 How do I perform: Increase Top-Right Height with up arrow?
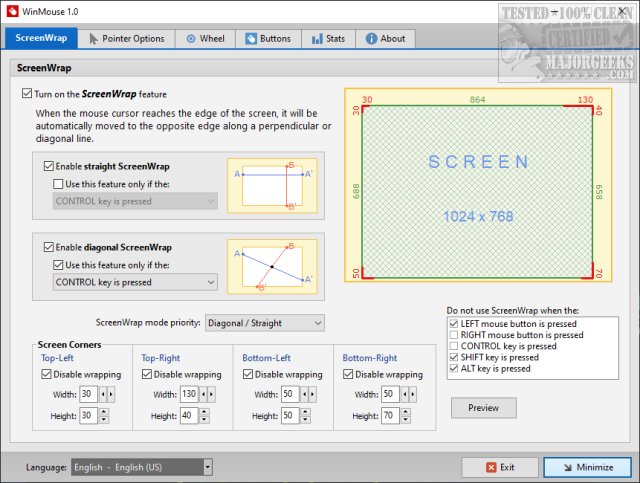205,412
